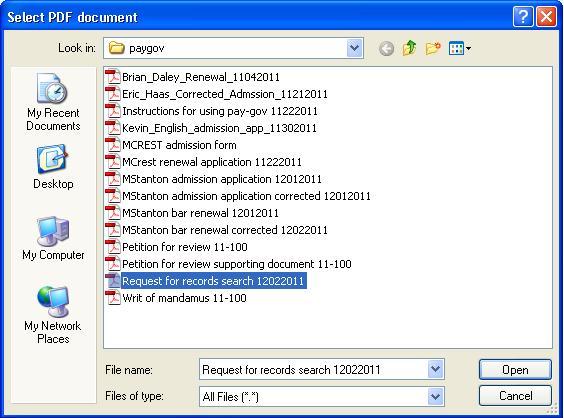The image size is (564, 418).
Task: Open My Computer in places bar
Action: [x=53, y=238]
